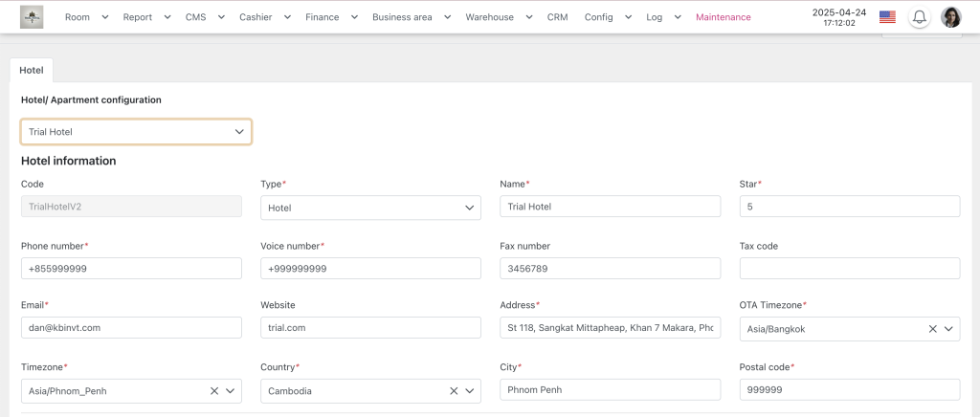The image size is (980, 417).
Task: Open the OTA Timezone dropdown arrow
Action: point(948,329)
